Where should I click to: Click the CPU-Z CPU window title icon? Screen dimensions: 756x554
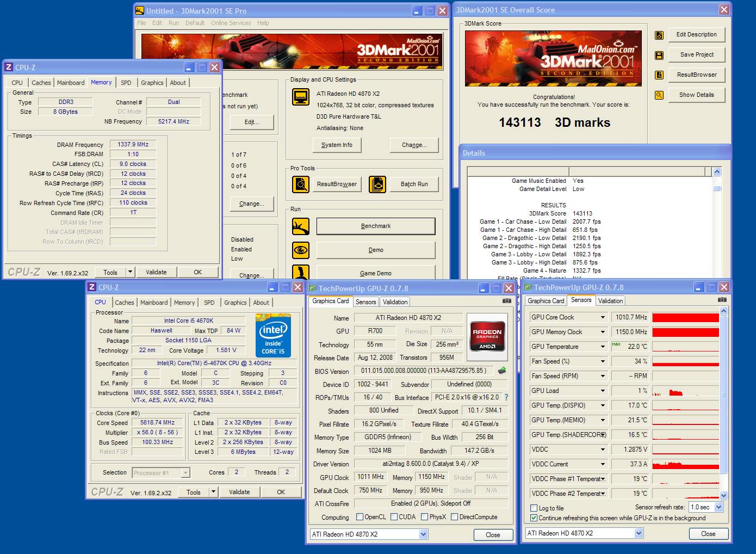click(x=92, y=287)
